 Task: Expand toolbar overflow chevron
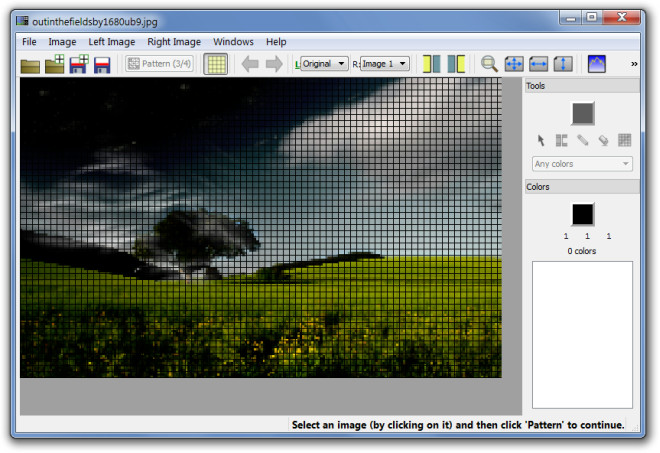(x=634, y=64)
